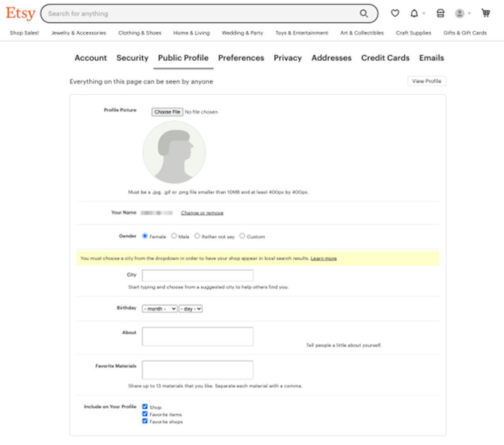This screenshot has height=445, width=504.
Task: Click the search magnifier icon
Action: click(363, 14)
